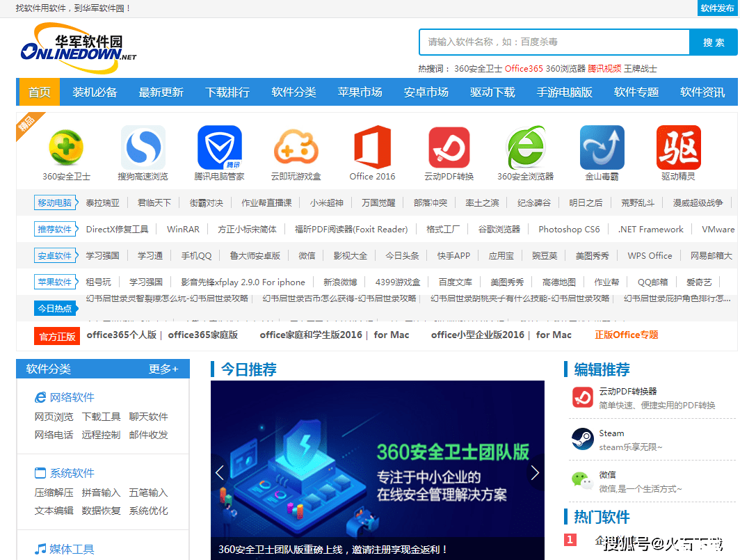Open the 高德地图 link
Image resolution: width=740 pixels, height=560 pixels.
[558, 282]
